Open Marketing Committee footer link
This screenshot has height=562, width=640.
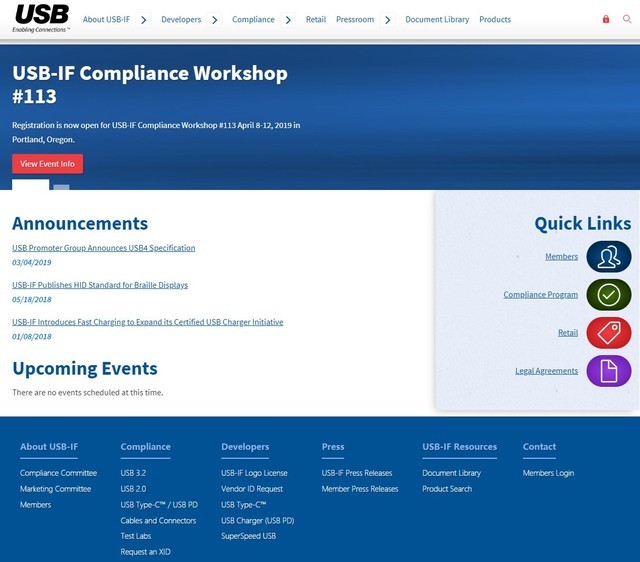[56, 489]
